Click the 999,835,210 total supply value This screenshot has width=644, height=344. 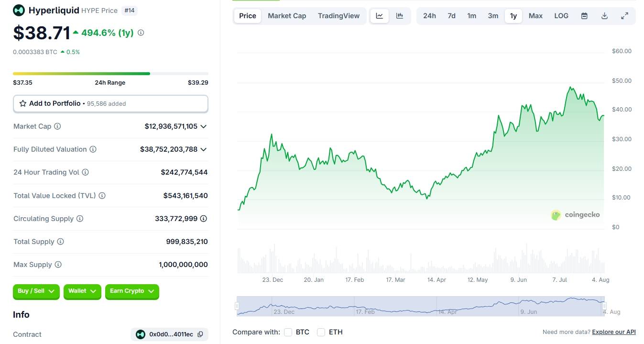[187, 242]
